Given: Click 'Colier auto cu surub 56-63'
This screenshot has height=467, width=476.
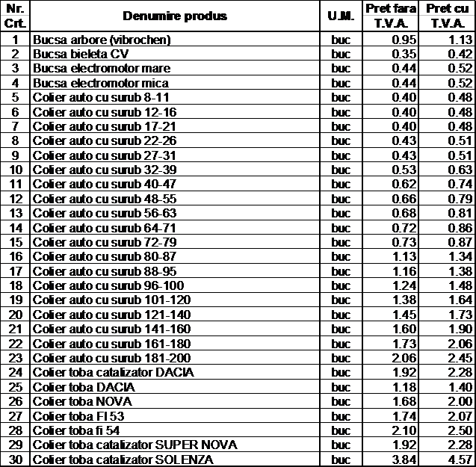Looking at the screenshot, I should click(x=105, y=213).
